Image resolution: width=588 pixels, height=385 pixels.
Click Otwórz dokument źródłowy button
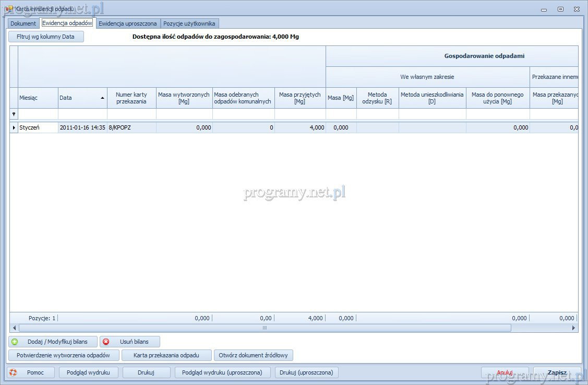[x=254, y=355]
